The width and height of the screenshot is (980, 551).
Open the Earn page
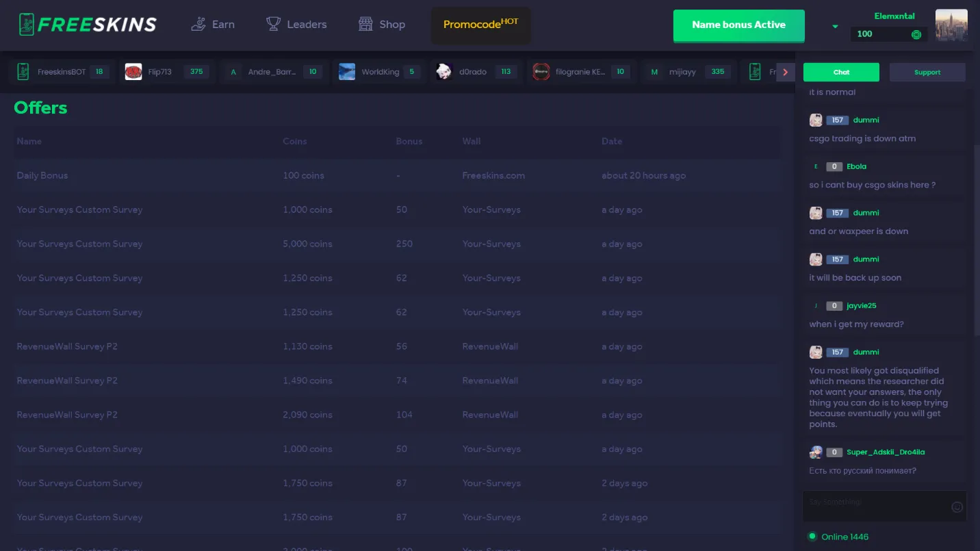[x=213, y=25]
